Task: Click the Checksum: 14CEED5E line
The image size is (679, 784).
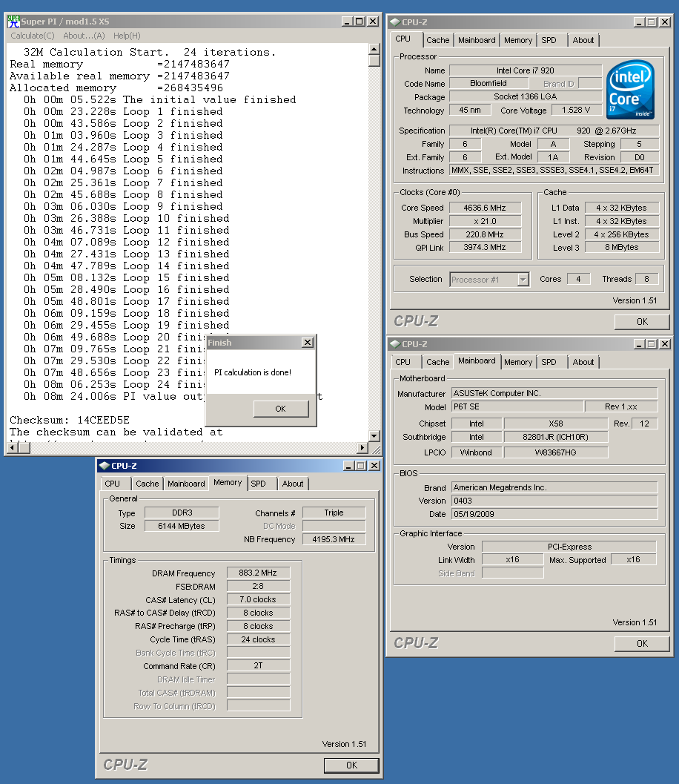Action: [70, 420]
